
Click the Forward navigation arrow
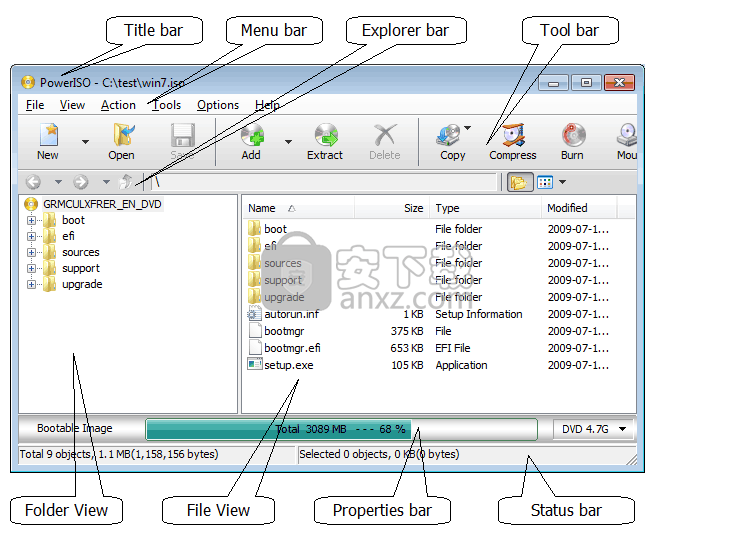(x=81, y=182)
